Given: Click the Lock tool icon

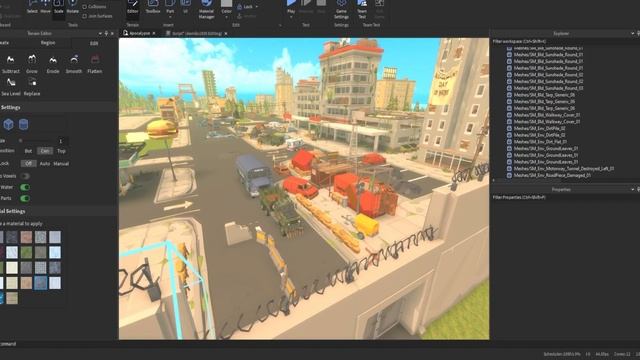Looking at the screenshot, I should tap(240, 7).
